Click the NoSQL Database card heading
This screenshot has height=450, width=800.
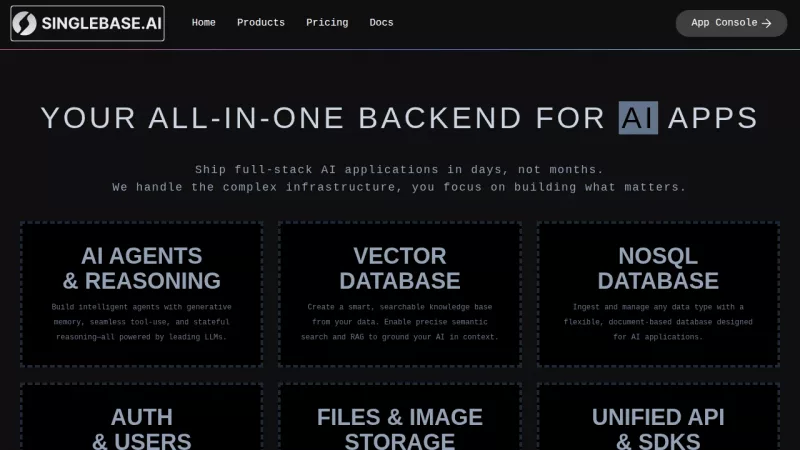(658, 268)
